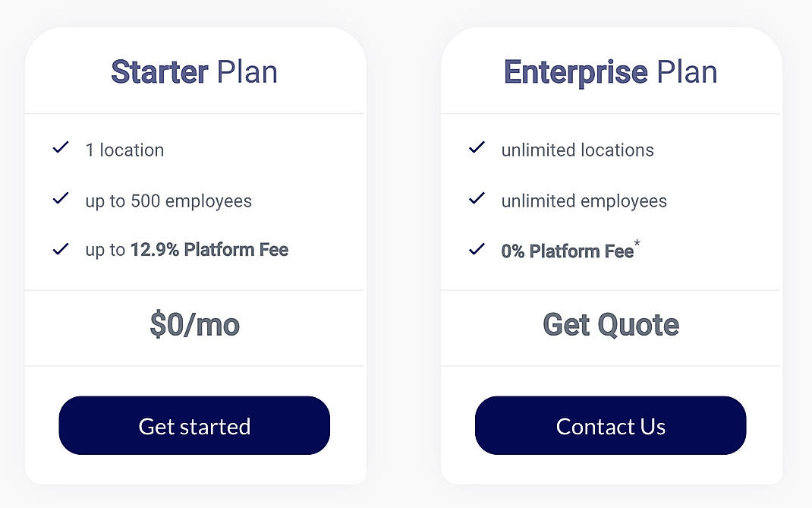Select the Starter Plan card header
This screenshot has width=812, height=508.
tap(194, 71)
